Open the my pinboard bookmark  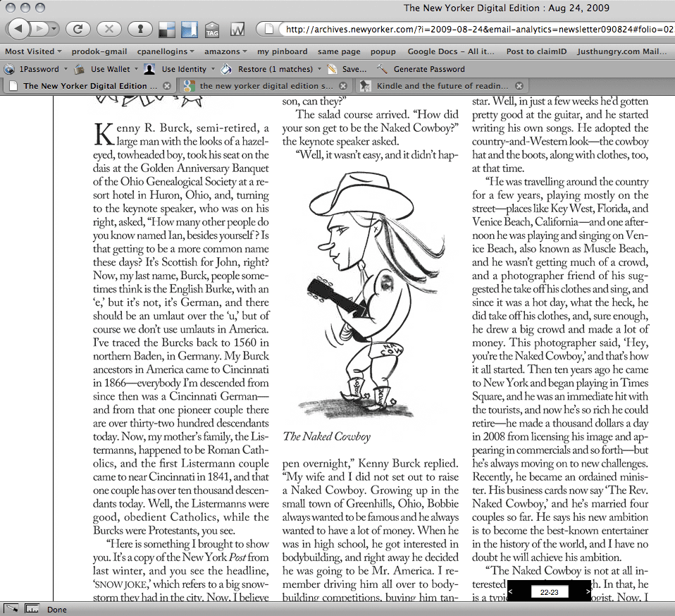283,51
